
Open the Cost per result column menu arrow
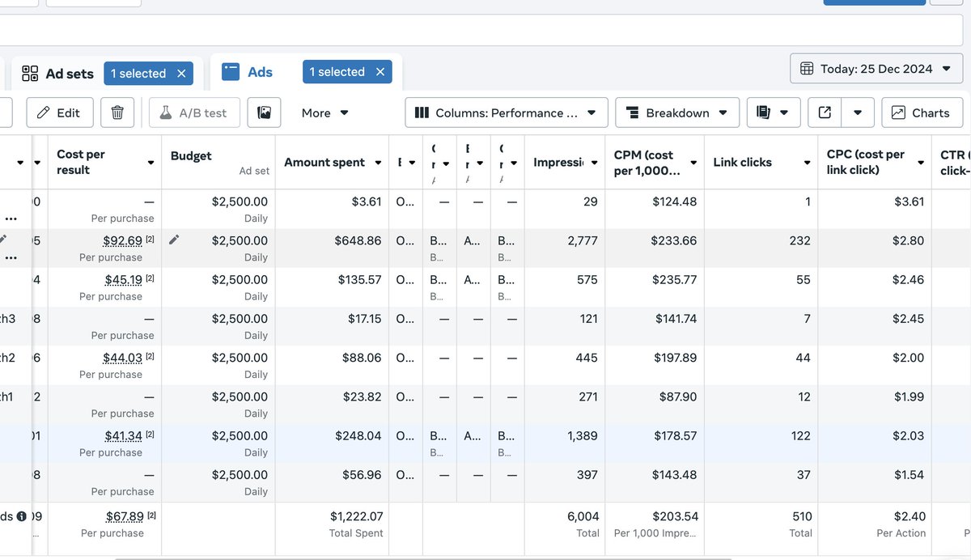pos(151,163)
